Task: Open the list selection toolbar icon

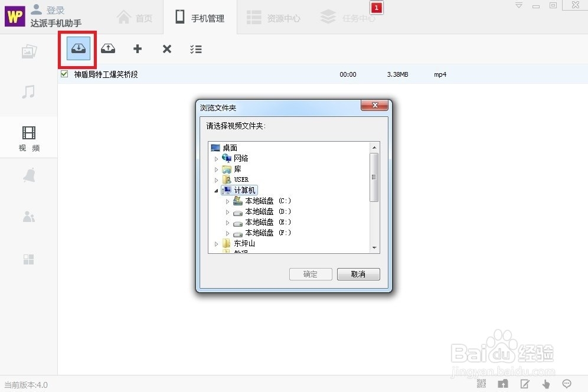Action: point(196,49)
